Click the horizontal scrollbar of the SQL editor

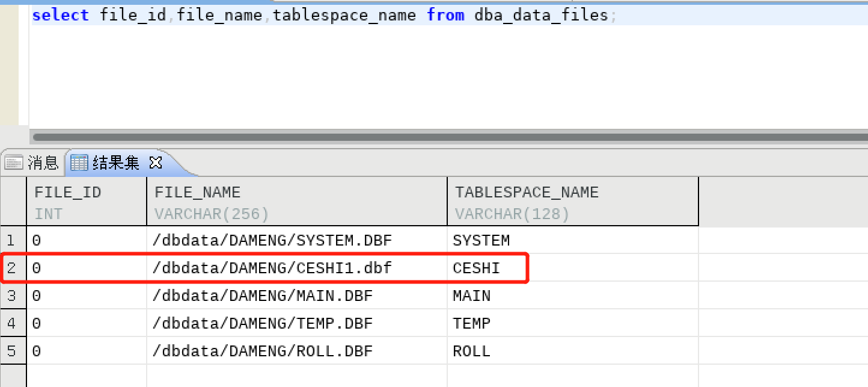point(450,137)
